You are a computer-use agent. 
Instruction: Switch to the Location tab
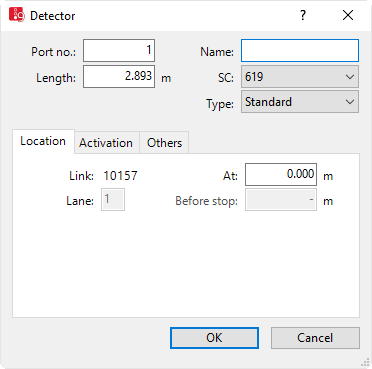pos(43,141)
